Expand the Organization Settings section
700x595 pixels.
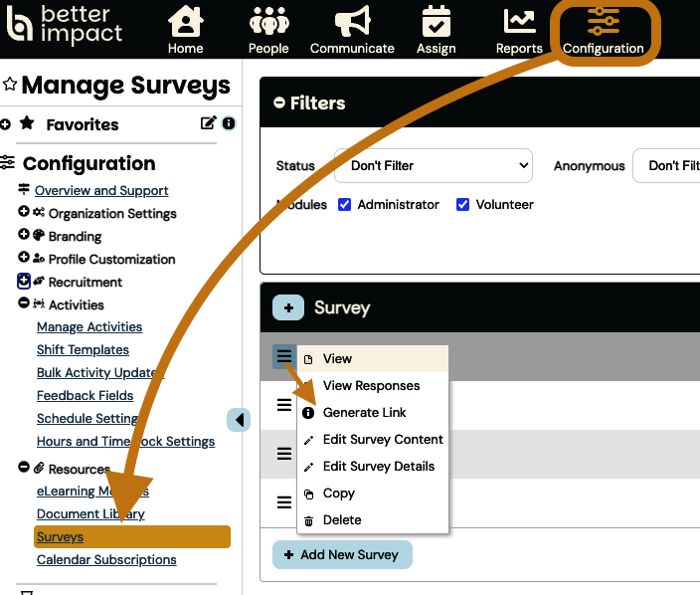[24, 212]
